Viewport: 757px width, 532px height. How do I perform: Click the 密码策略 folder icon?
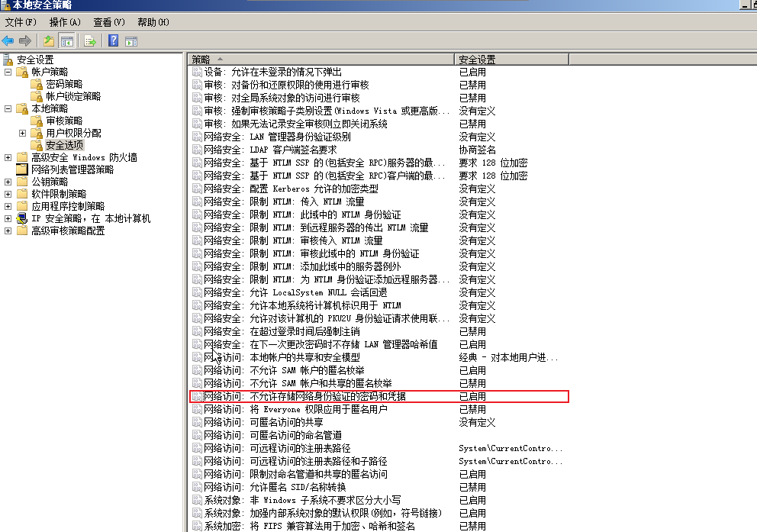tap(37, 85)
